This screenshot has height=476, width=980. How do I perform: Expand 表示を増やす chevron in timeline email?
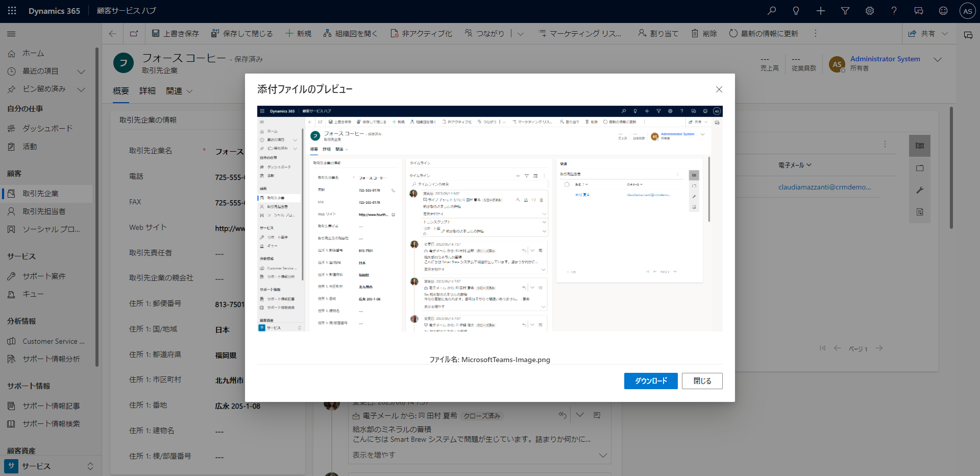(x=603, y=455)
